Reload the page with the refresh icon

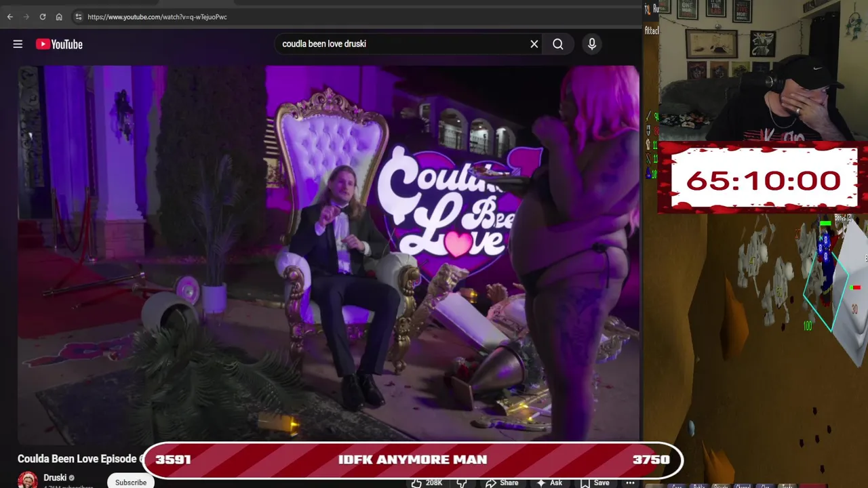pos(42,17)
